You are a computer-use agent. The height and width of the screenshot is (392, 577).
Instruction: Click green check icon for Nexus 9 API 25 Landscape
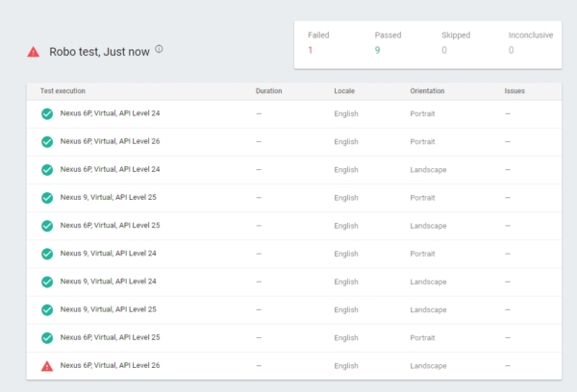[x=47, y=310]
